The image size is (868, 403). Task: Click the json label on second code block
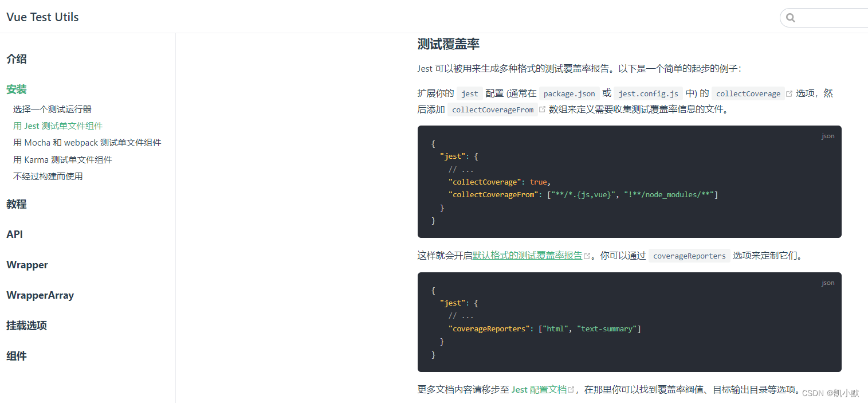coord(828,282)
